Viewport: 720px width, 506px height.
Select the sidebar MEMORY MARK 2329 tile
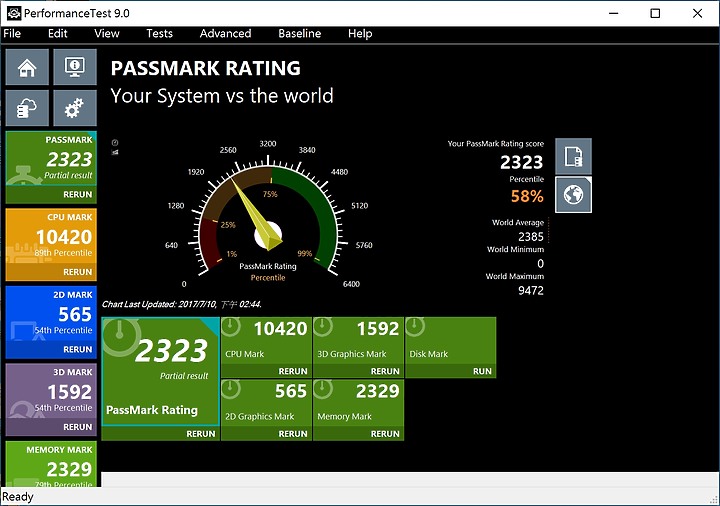(x=51, y=464)
